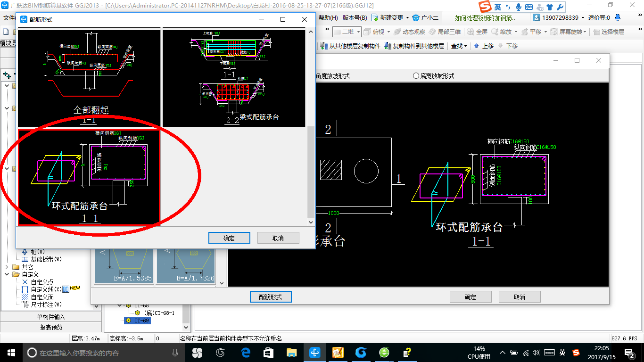Open the 版本号(B) menu
Image resolution: width=644 pixels, height=362 pixels.
pos(355,17)
